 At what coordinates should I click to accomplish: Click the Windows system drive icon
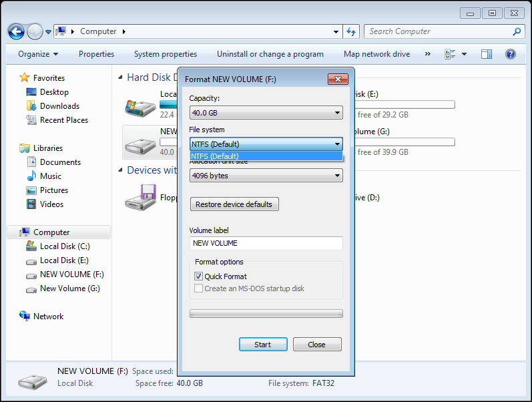tap(140, 108)
